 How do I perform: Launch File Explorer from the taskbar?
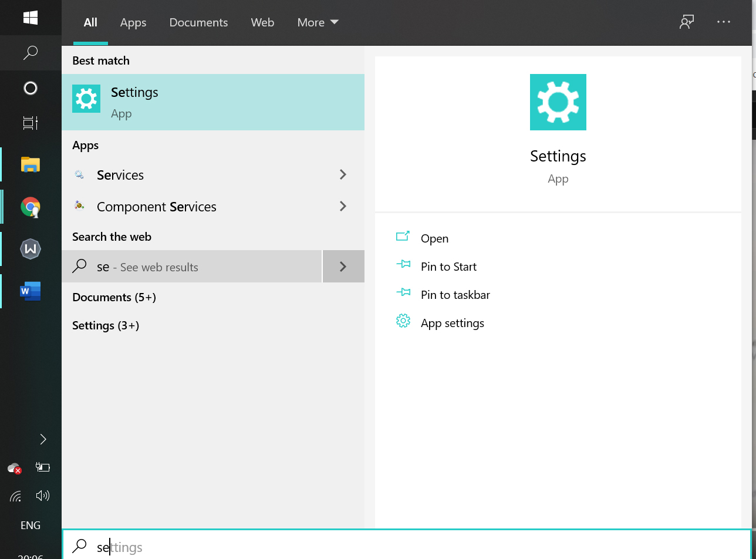[31, 164]
